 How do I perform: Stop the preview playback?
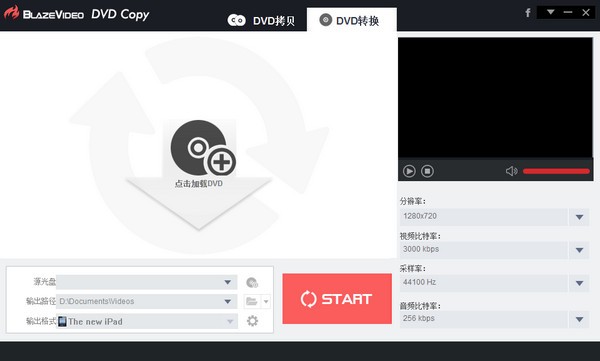[427, 171]
